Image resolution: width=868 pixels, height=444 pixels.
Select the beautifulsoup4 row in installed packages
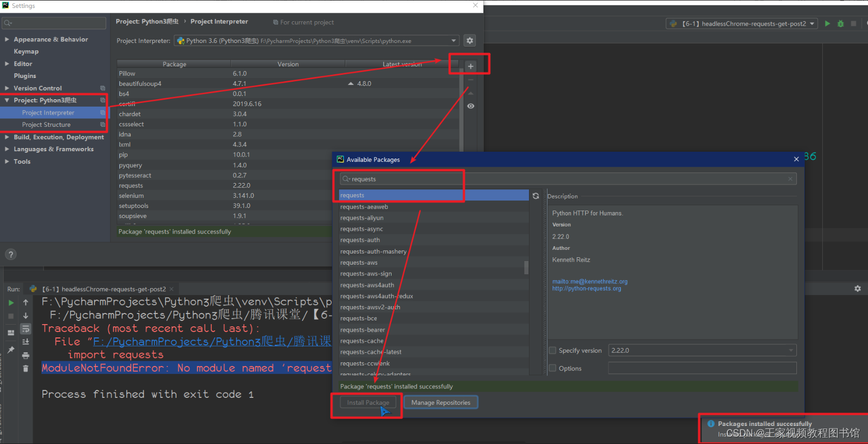(x=288, y=84)
